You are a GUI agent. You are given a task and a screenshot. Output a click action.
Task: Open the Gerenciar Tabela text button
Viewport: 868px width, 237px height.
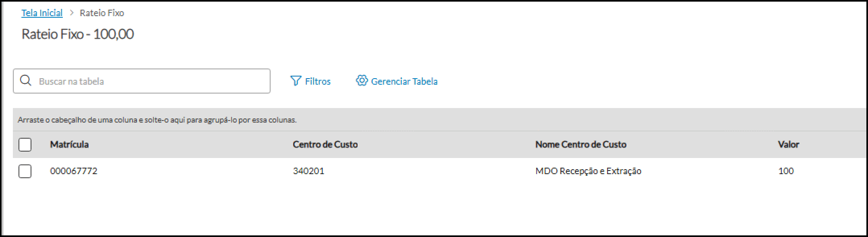pyautogui.click(x=404, y=81)
